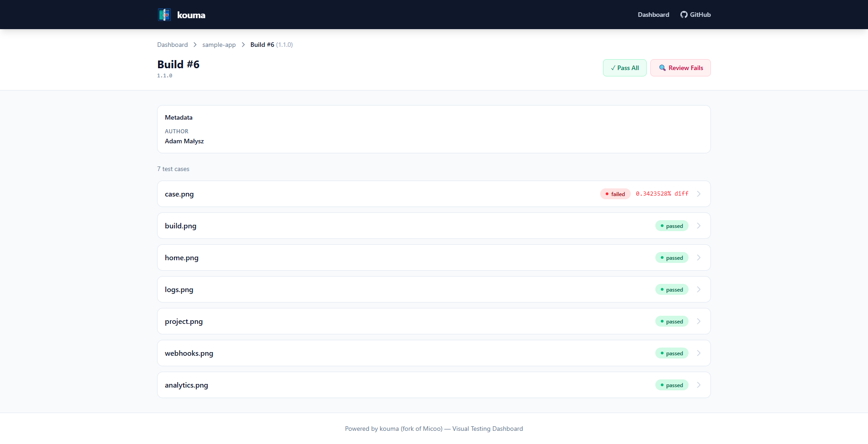Click passed badge on webhooks.png row
Image resolution: width=868 pixels, height=444 pixels.
672,353
